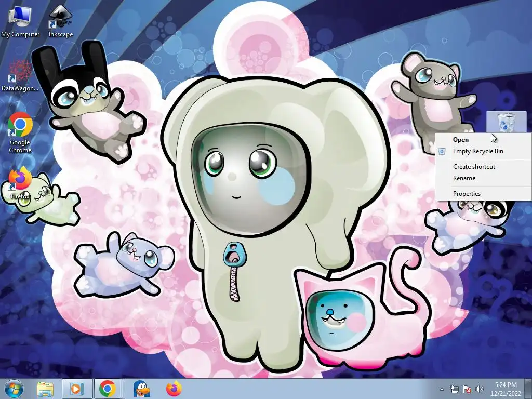
Task: Open the penguin app on the taskbar
Action: tap(142, 389)
